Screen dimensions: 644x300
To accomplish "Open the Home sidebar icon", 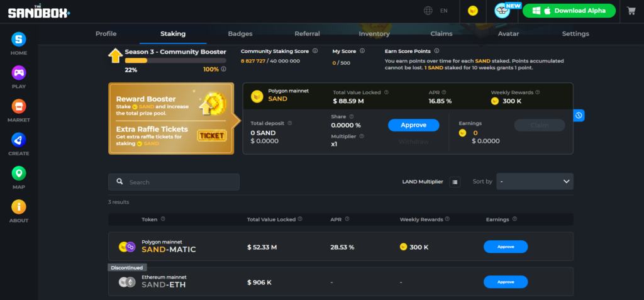I will [x=19, y=39].
